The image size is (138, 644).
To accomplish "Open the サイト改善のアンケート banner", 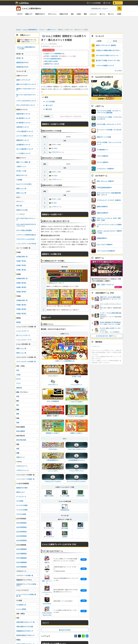I will (x=27, y=41).
